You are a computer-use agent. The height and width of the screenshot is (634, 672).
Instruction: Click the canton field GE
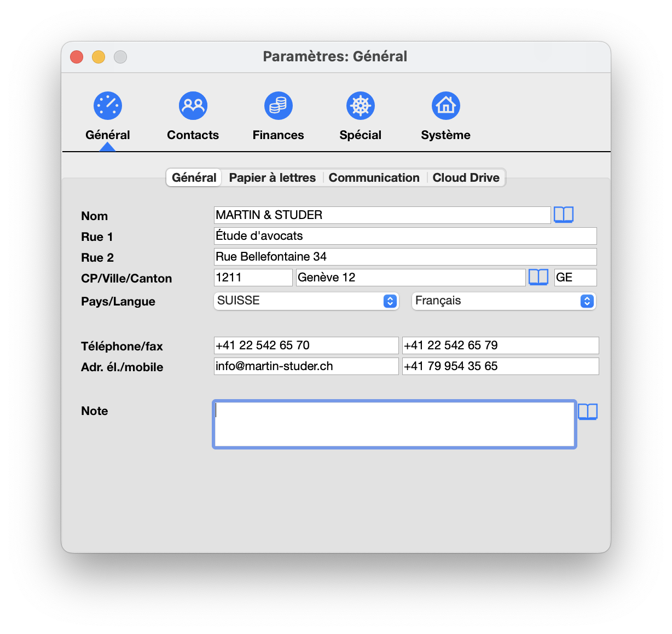pos(575,278)
